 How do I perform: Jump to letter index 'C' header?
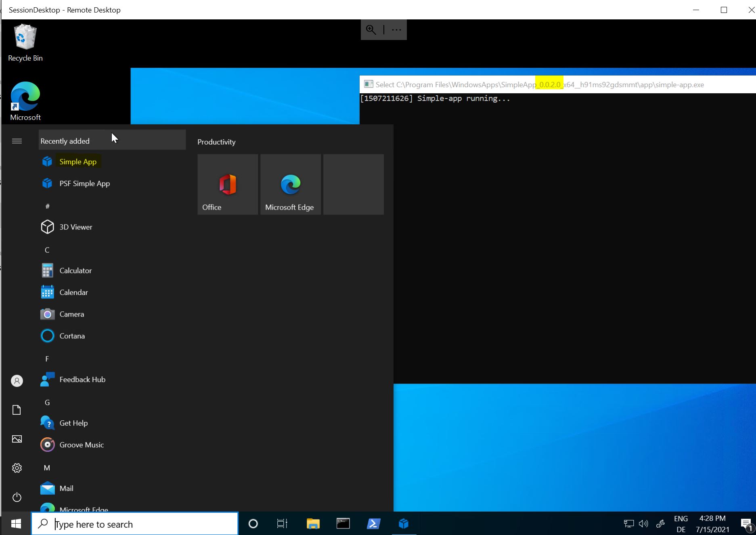47,250
